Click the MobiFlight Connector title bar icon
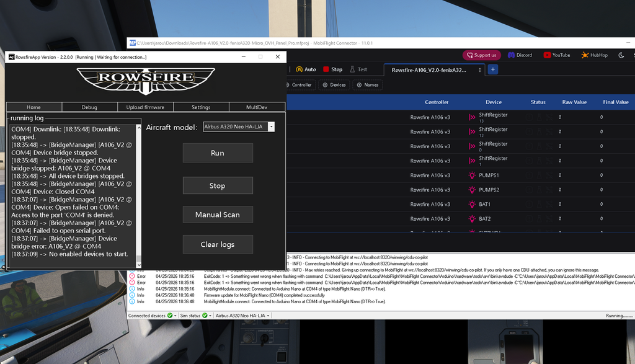The width and height of the screenshot is (635, 364). click(x=133, y=43)
